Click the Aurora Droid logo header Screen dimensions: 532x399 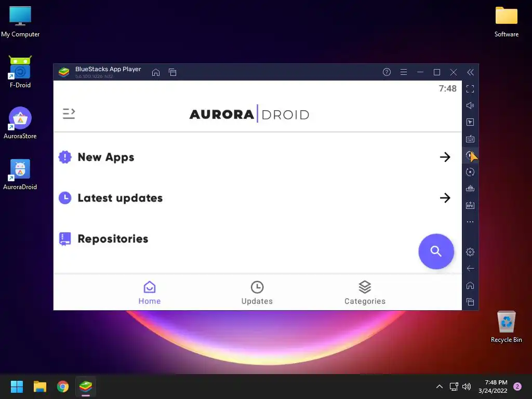[249, 114]
